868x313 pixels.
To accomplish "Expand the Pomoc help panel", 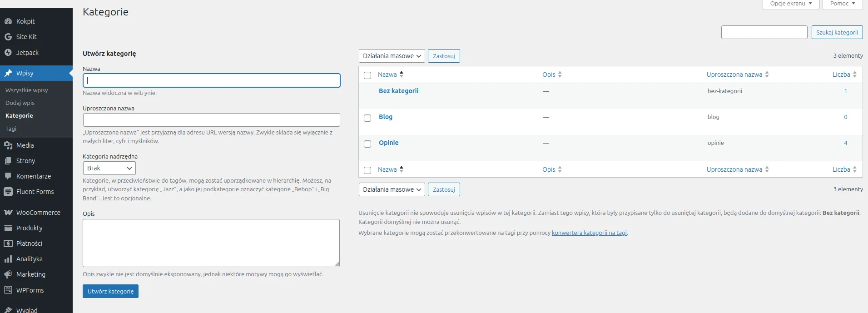I will [x=843, y=4].
